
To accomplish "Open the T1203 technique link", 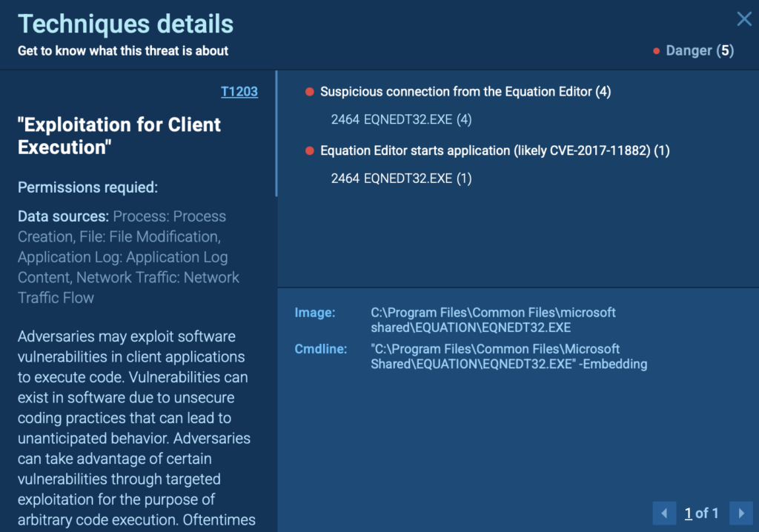I will pos(239,92).
